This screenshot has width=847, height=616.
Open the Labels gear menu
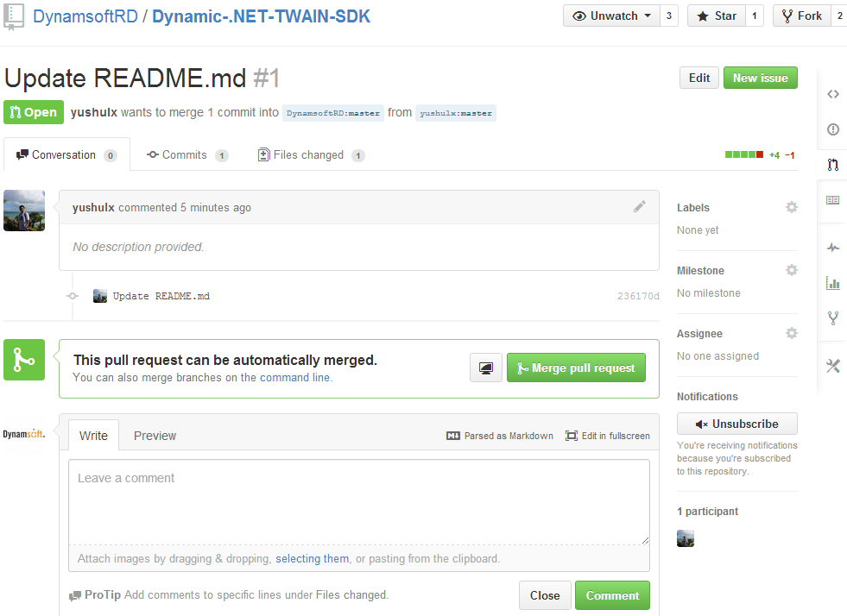pos(791,208)
